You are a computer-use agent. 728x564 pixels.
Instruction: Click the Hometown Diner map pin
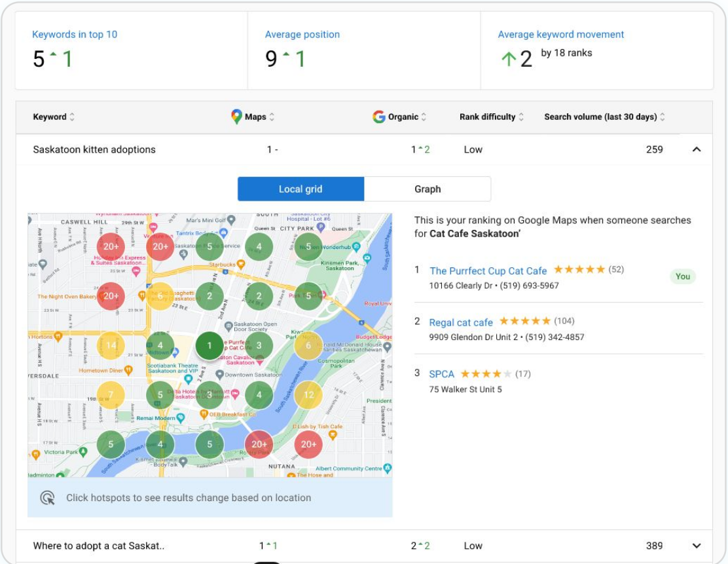(128, 370)
